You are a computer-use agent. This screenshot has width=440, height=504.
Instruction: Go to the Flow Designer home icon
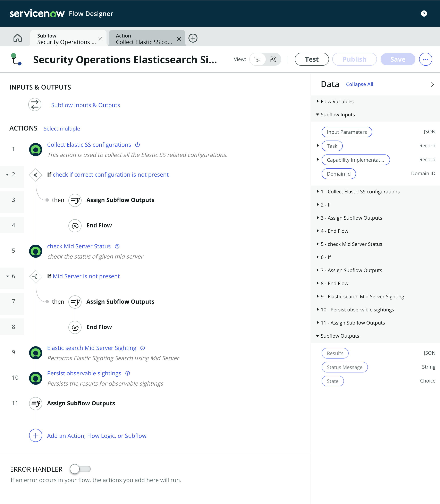(x=18, y=38)
